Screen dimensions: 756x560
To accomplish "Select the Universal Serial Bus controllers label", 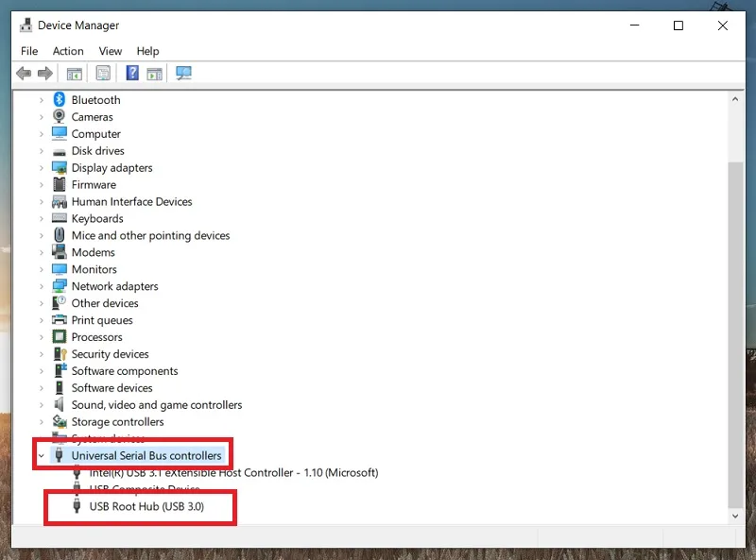I will 146,456.
